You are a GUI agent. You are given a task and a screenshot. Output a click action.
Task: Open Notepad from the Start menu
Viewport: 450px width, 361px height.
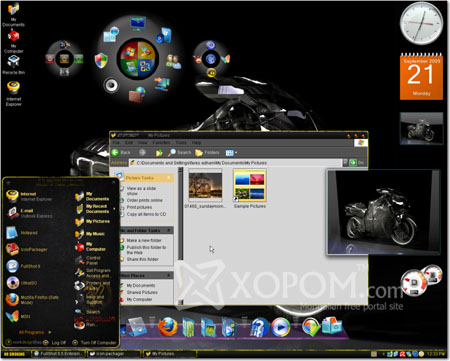pyautogui.click(x=23, y=233)
